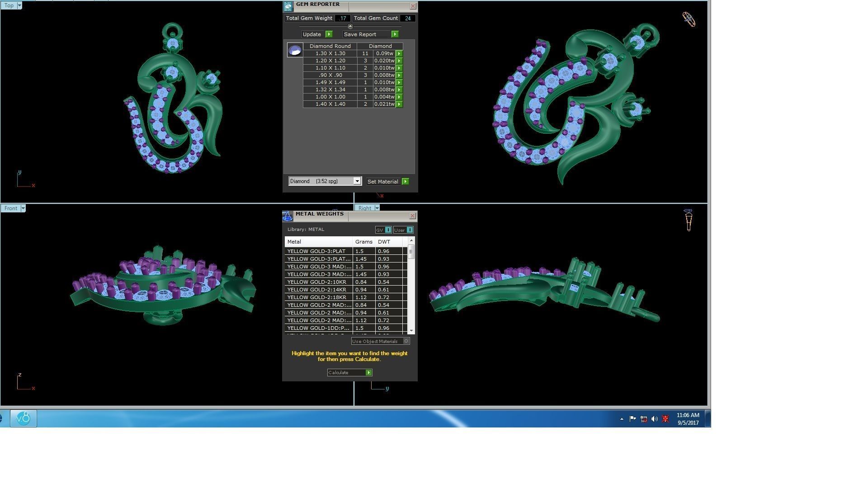Screen dimensions: 868x488
Task: Collapse the Gem Reporter summary section
Action: 350,26
